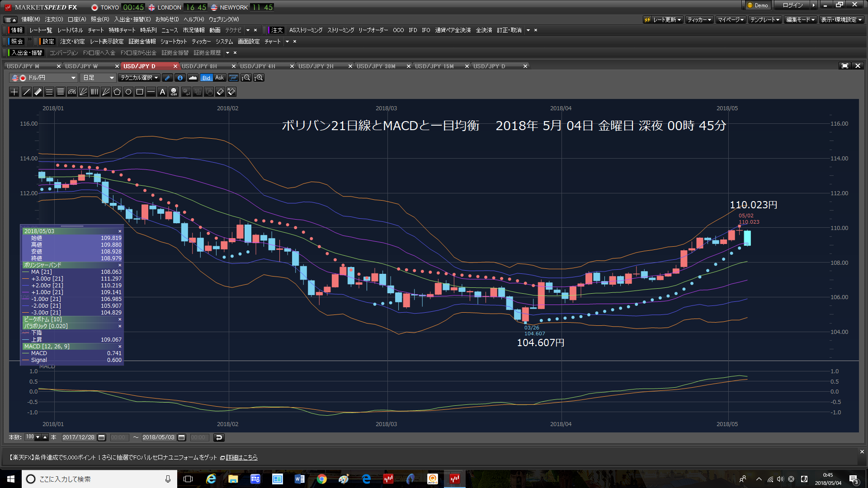868x488 pixels.
Task: Open the start date calendar picker
Action: click(x=102, y=437)
